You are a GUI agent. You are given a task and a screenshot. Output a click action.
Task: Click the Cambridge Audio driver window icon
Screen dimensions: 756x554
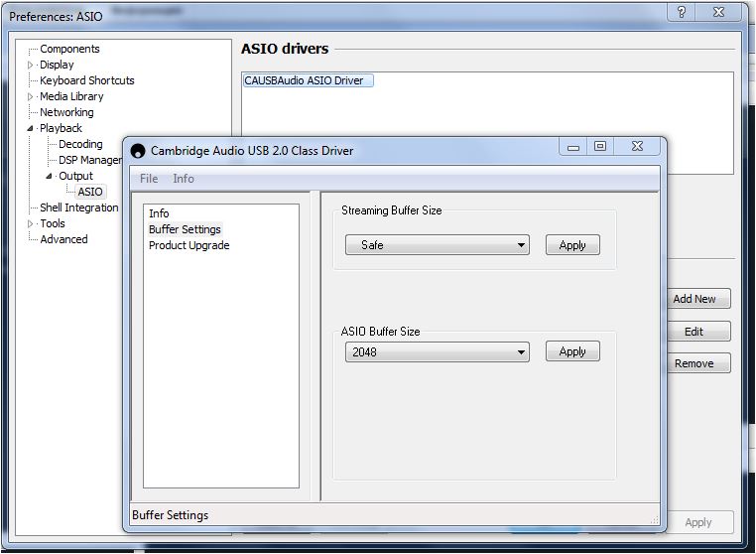tap(138, 151)
